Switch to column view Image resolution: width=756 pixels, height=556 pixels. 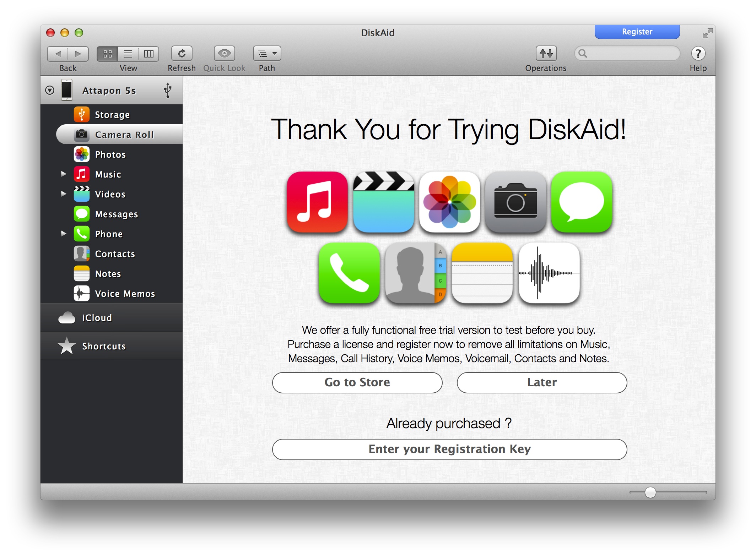pyautogui.click(x=148, y=54)
